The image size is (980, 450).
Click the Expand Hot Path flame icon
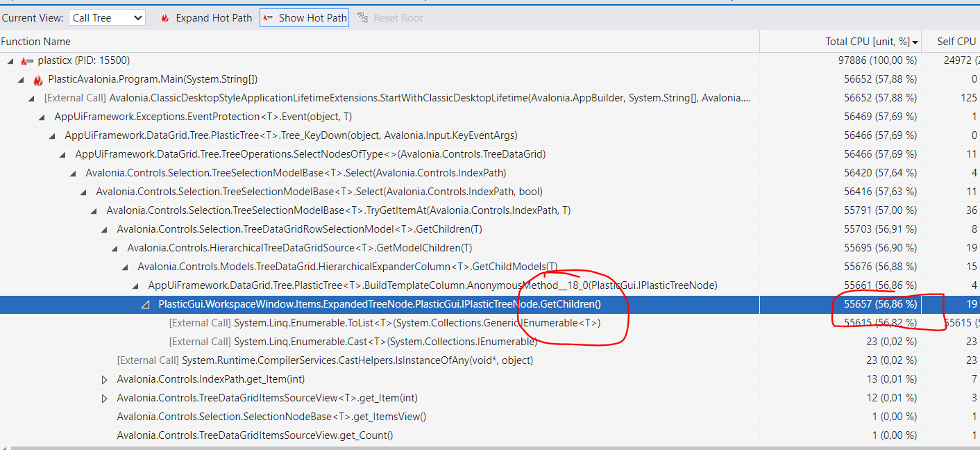coord(164,19)
